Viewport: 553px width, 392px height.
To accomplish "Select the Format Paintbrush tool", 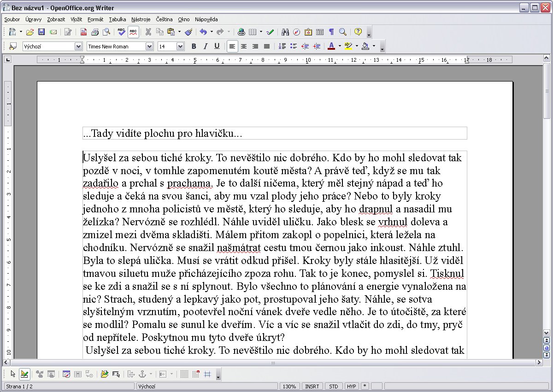I will pos(188,32).
